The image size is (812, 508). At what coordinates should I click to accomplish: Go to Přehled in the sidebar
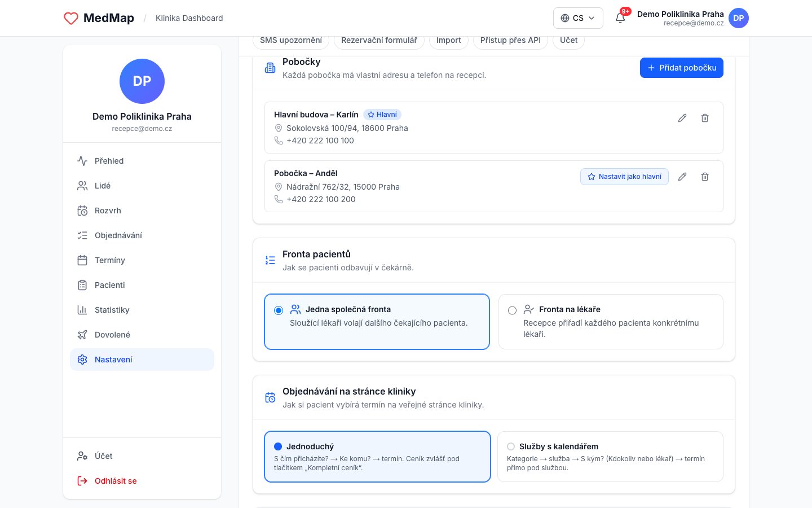(142, 161)
